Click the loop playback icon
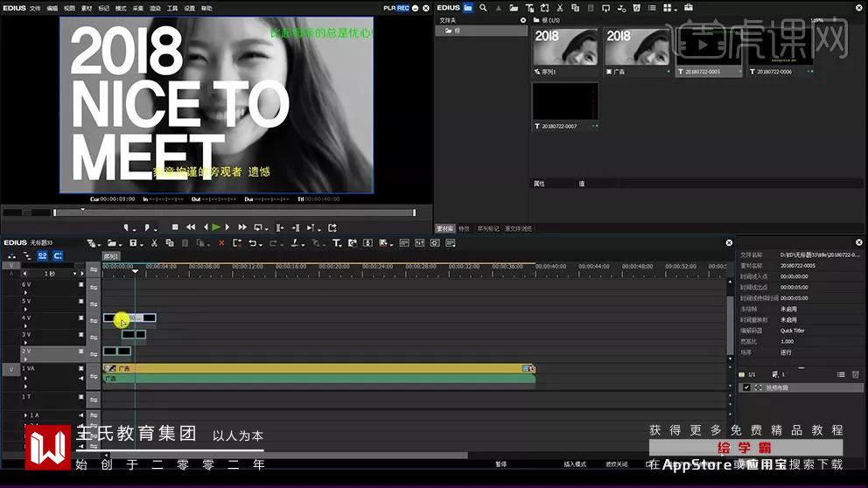Image resolution: width=868 pixels, height=488 pixels. (258, 227)
